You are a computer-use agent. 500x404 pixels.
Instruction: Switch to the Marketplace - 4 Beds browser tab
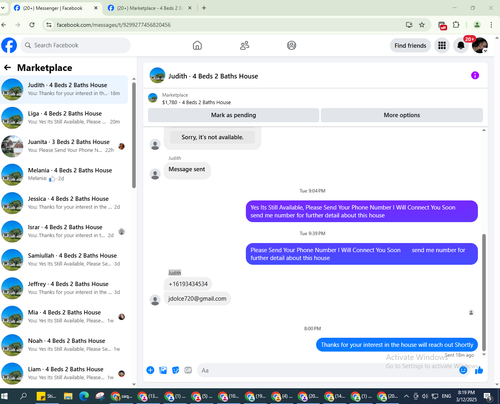coord(149,8)
